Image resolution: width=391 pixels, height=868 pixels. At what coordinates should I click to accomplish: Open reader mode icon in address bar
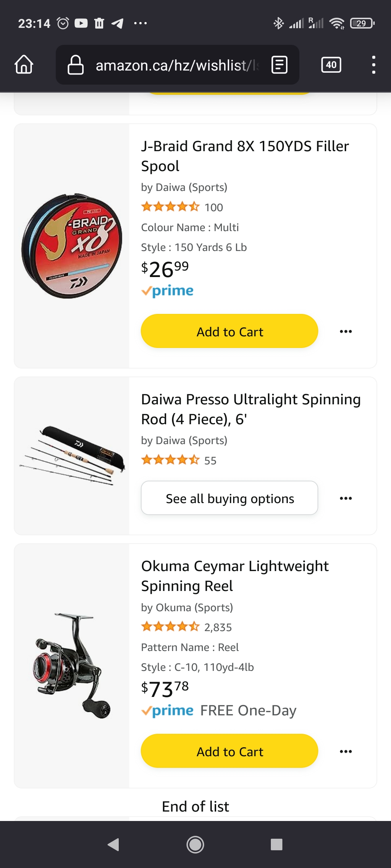click(279, 65)
